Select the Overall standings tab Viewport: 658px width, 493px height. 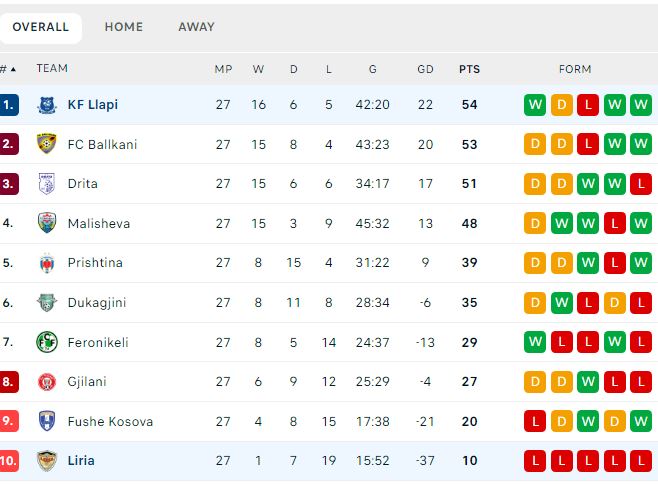pyautogui.click(x=41, y=27)
